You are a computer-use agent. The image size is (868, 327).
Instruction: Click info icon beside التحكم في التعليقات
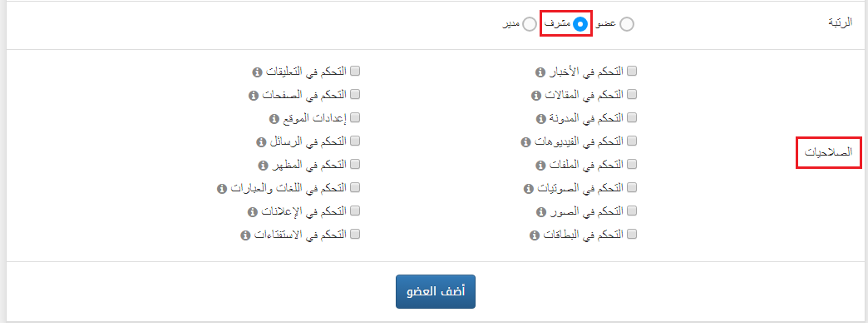[257, 72]
